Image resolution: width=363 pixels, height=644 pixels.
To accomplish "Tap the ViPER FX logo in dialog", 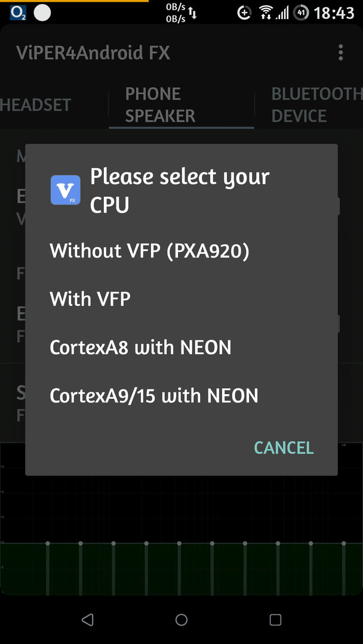I will coord(65,190).
